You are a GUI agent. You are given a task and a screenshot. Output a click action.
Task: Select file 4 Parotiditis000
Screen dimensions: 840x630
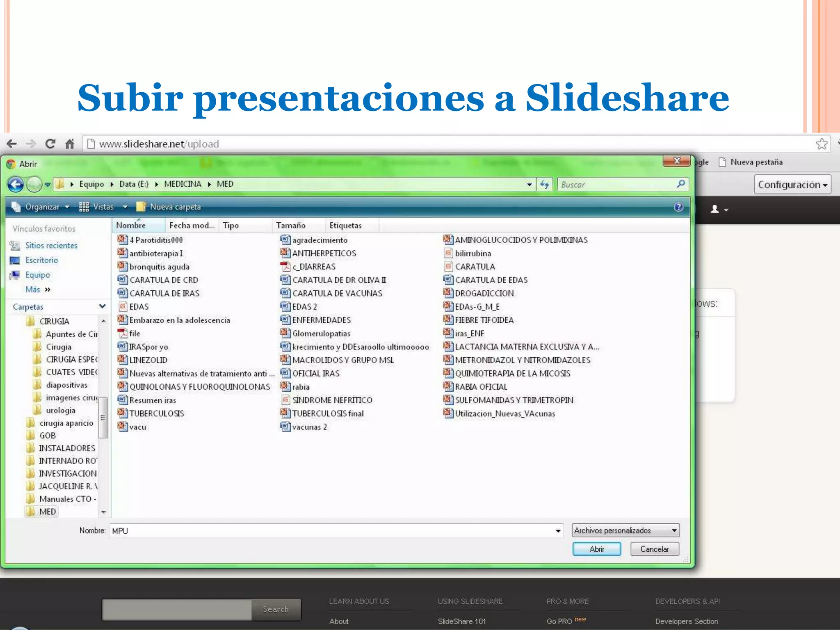coord(156,240)
